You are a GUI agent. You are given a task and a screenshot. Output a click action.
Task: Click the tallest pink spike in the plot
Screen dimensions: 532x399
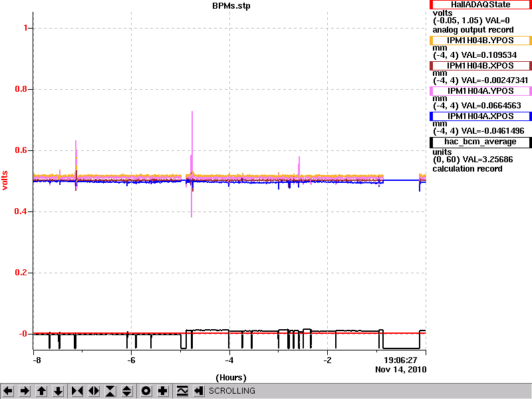point(192,142)
